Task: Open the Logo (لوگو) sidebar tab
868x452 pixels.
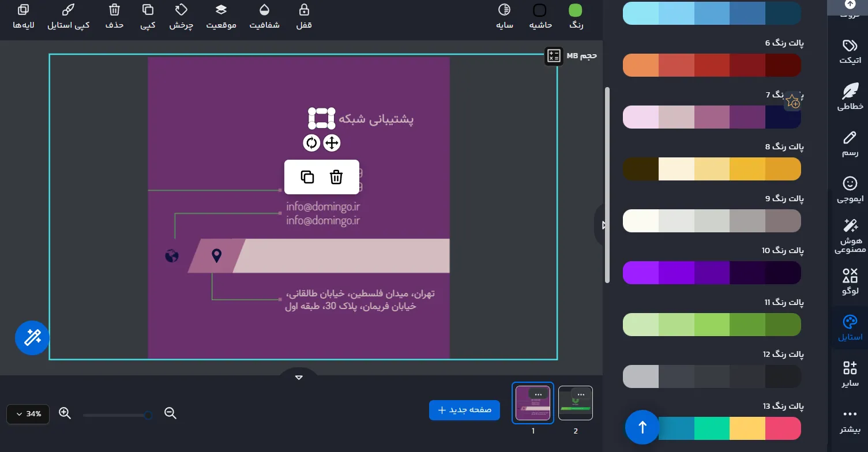Action: tap(850, 281)
